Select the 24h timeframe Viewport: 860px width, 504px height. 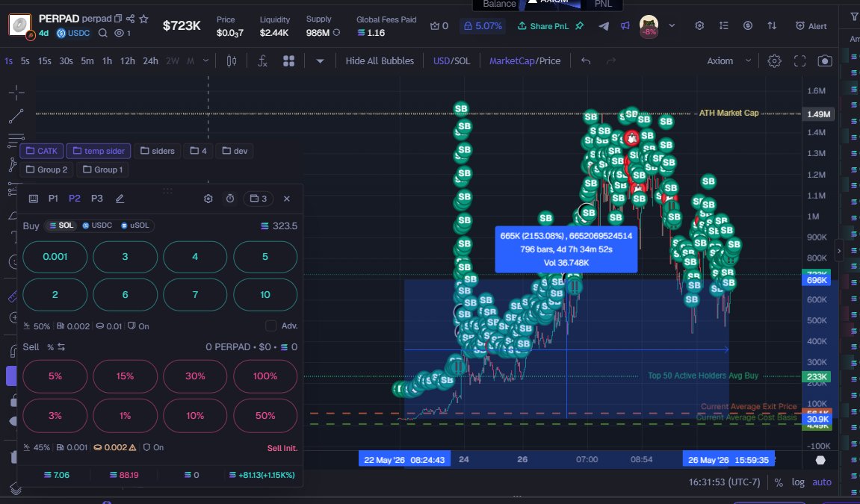click(150, 60)
